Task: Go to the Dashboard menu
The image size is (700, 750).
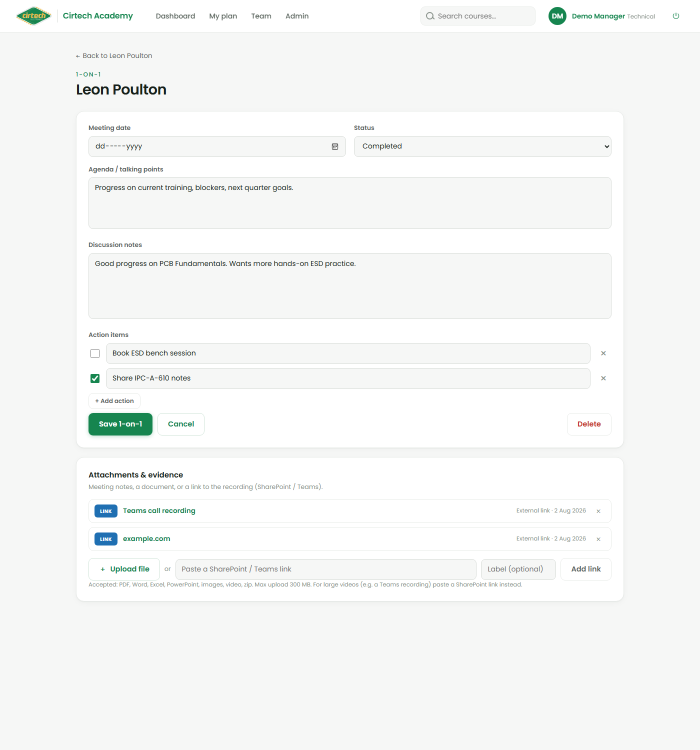Action: pos(175,16)
